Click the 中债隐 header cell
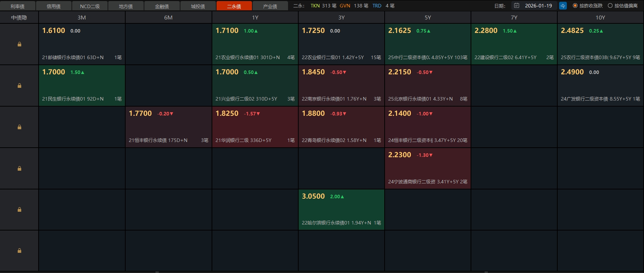The width and height of the screenshot is (644, 273). click(19, 17)
